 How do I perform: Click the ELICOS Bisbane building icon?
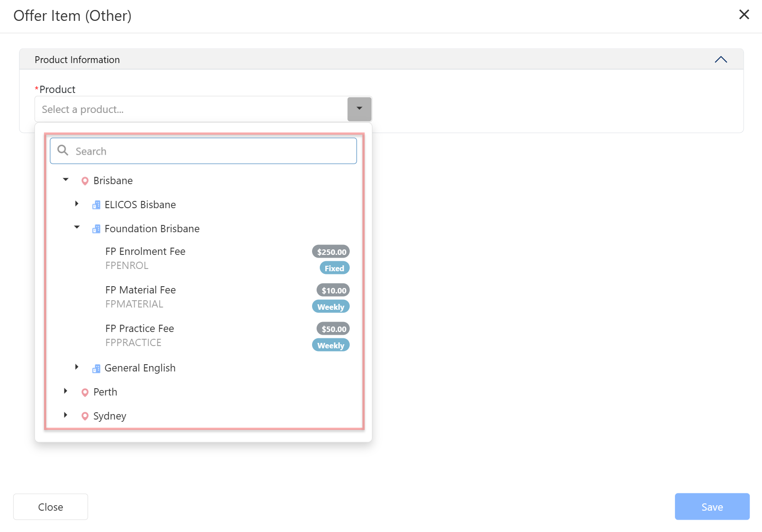point(96,205)
